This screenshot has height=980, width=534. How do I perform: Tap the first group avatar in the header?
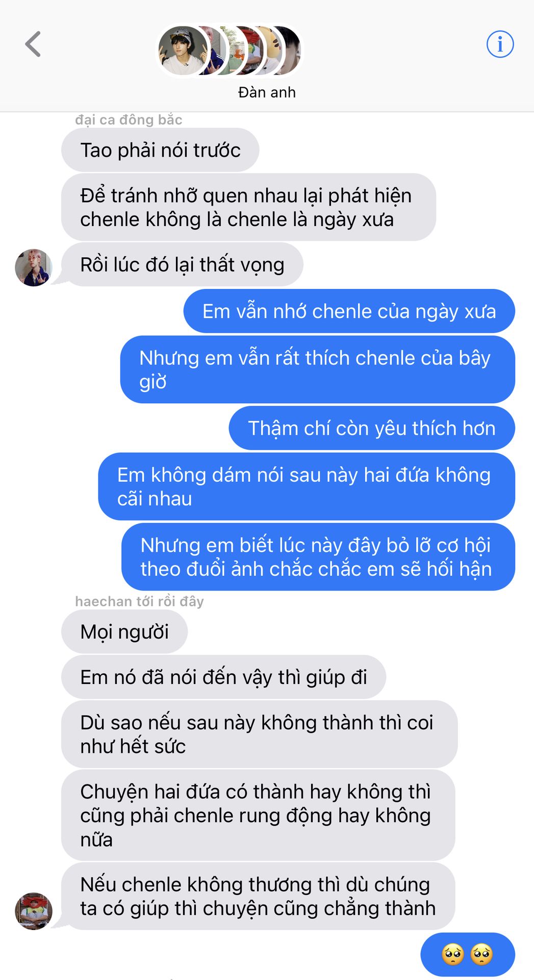183,51
